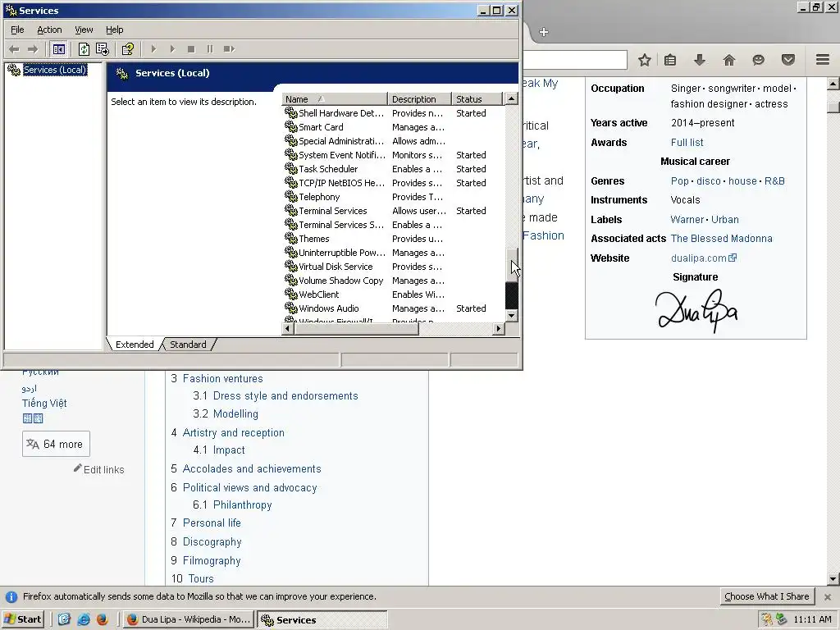Click the Refresh icon in Services toolbar
The image size is (840, 630).
pos(84,49)
